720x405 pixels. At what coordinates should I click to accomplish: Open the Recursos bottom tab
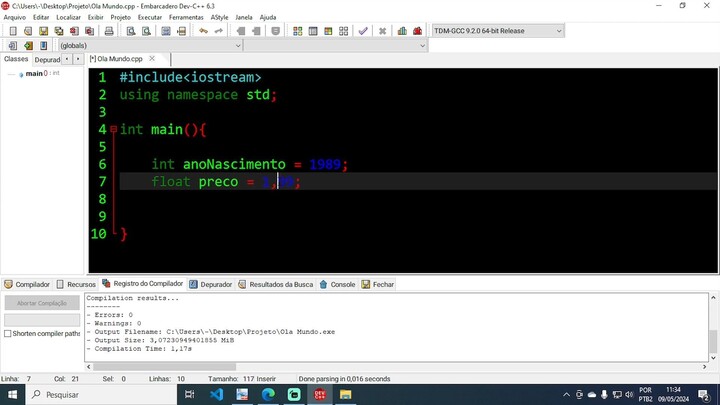(x=76, y=284)
